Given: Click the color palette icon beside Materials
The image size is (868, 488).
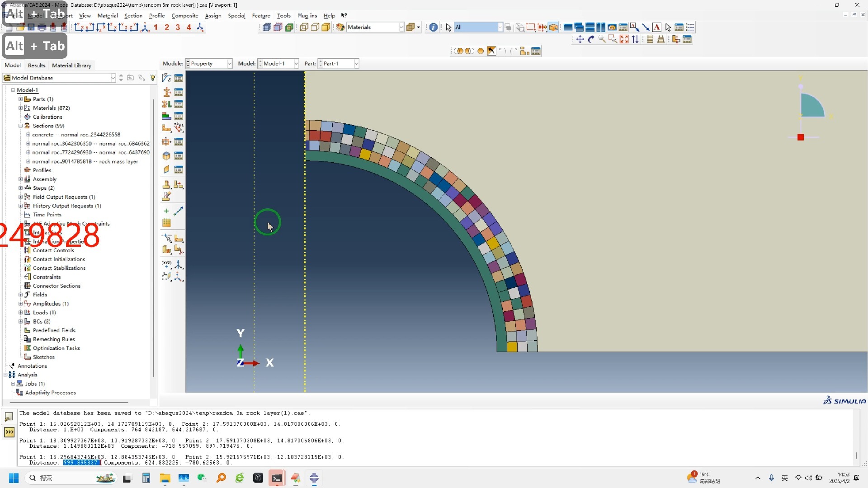Looking at the screenshot, I should click(x=340, y=28).
